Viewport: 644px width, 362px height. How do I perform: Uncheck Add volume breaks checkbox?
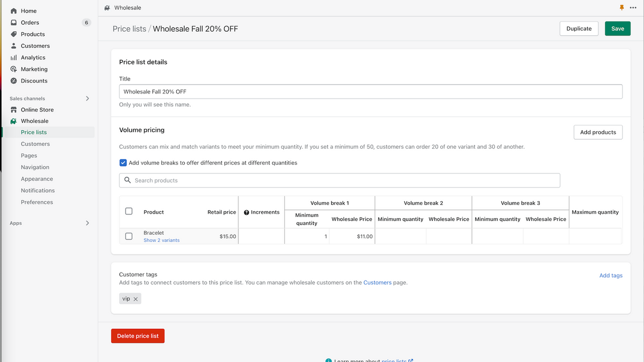[123, 163]
